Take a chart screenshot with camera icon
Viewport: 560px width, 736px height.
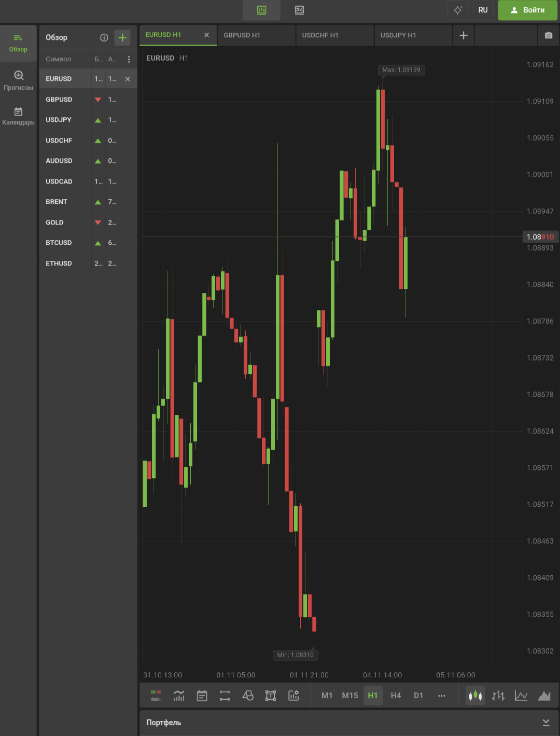click(x=548, y=35)
